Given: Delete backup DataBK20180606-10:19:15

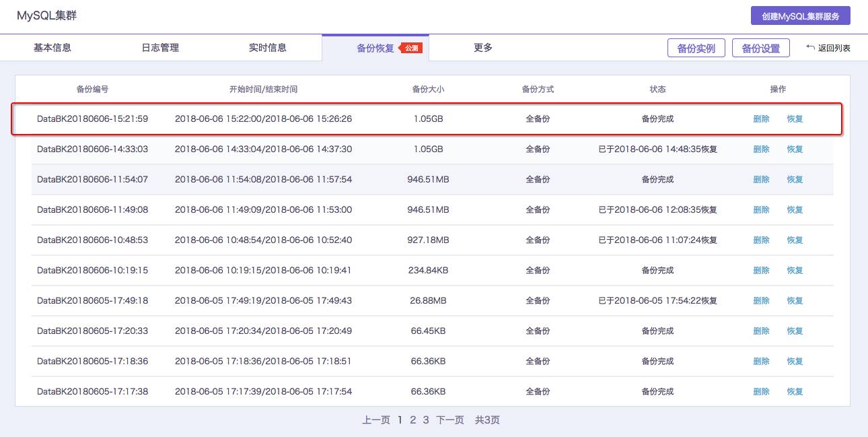Looking at the screenshot, I should coord(761,271).
